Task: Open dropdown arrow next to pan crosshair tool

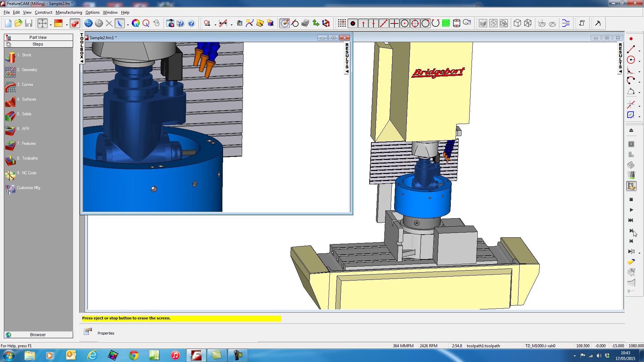Action: (x=51, y=24)
